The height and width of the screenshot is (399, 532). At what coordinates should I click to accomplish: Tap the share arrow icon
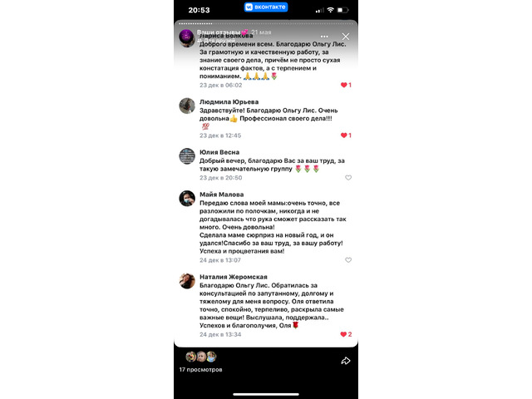[346, 361]
